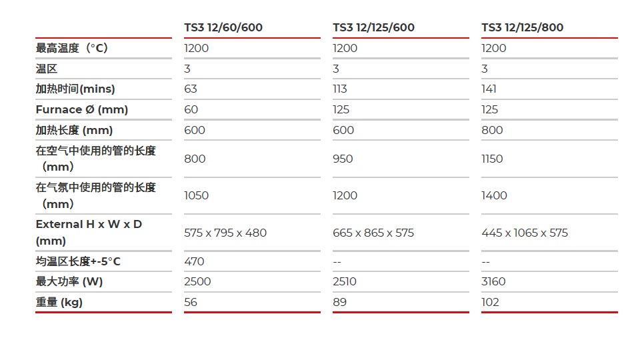Select the TS3 12/60/600 column header
Image resolution: width=644 pixels, height=344 pixels.
pyautogui.click(x=223, y=27)
